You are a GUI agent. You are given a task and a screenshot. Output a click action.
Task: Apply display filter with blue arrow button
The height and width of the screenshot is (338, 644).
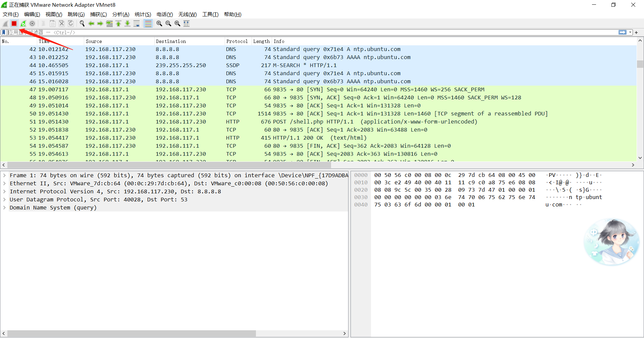pyautogui.click(x=622, y=33)
